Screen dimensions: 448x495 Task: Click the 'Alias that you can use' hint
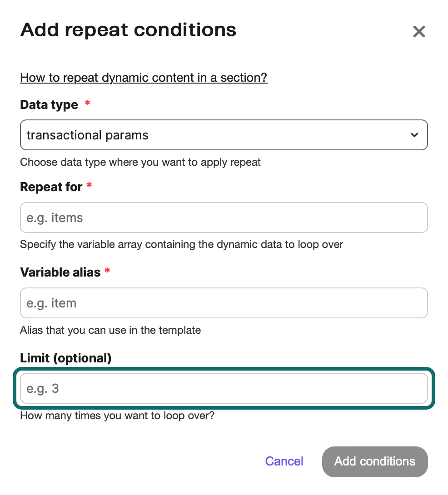tap(110, 330)
